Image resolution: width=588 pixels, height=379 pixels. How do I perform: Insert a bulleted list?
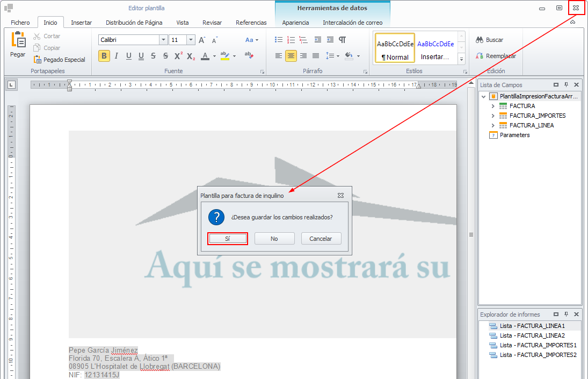point(278,40)
